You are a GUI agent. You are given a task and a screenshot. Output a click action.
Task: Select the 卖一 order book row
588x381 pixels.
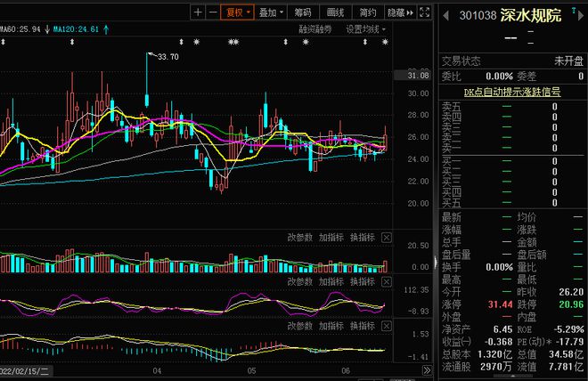pyautogui.click(x=511, y=149)
